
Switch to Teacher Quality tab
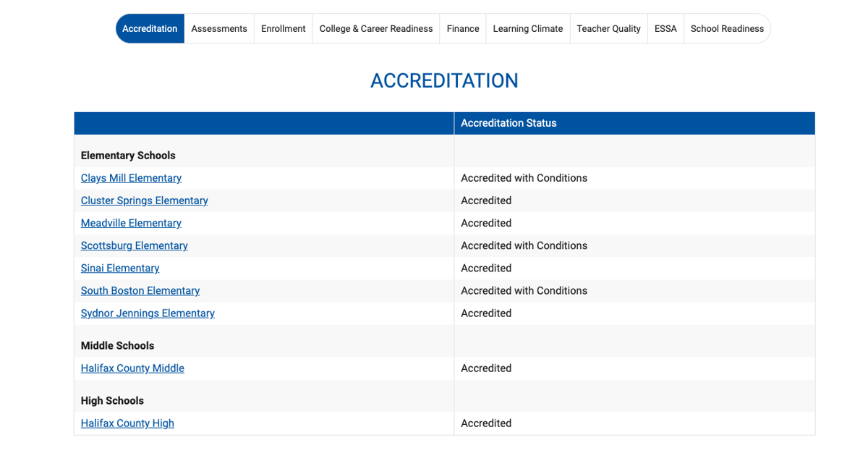[x=609, y=29]
